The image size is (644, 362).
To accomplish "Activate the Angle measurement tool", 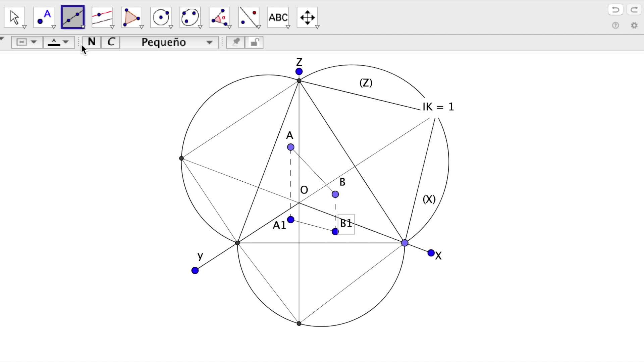I will pyautogui.click(x=219, y=17).
